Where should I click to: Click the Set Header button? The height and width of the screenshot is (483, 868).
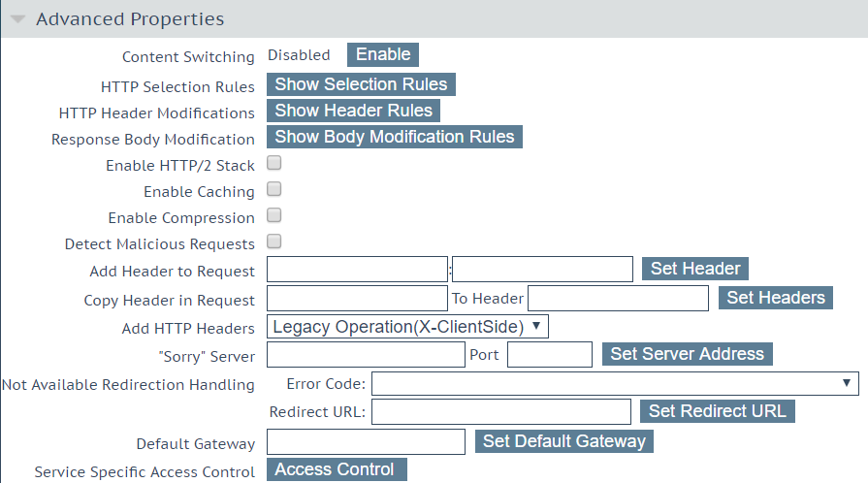tap(695, 269)
